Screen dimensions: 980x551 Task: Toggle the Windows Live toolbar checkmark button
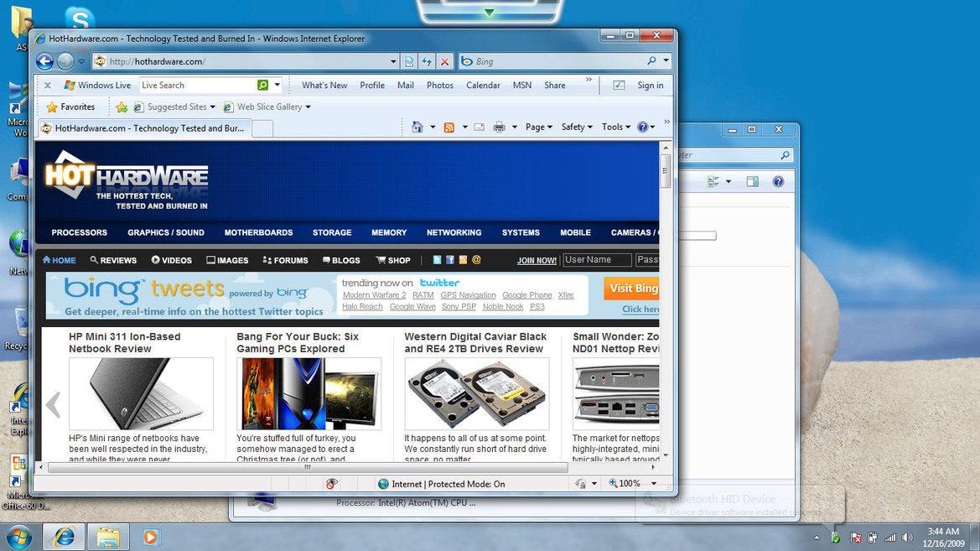point(619,85)
